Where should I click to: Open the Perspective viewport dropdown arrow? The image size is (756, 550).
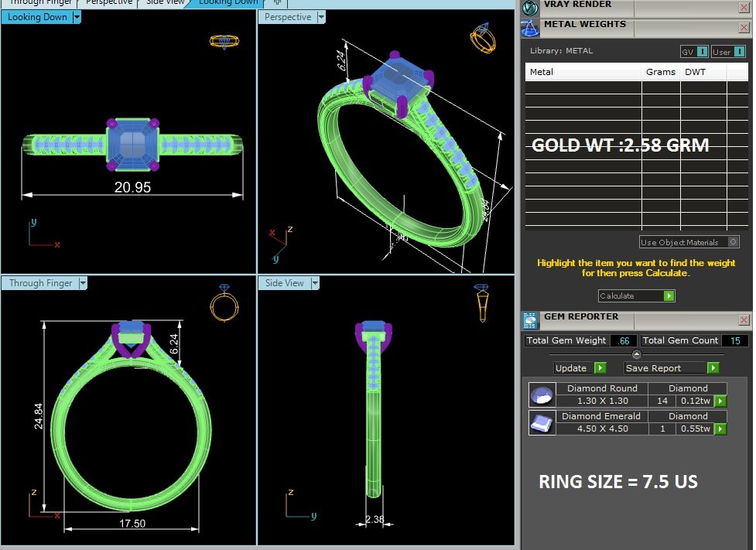320,17
